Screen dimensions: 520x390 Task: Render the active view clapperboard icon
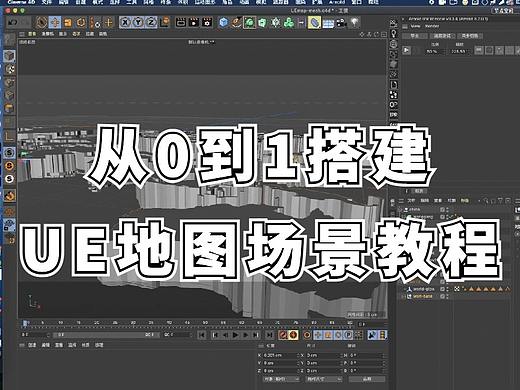pos(180,22)
